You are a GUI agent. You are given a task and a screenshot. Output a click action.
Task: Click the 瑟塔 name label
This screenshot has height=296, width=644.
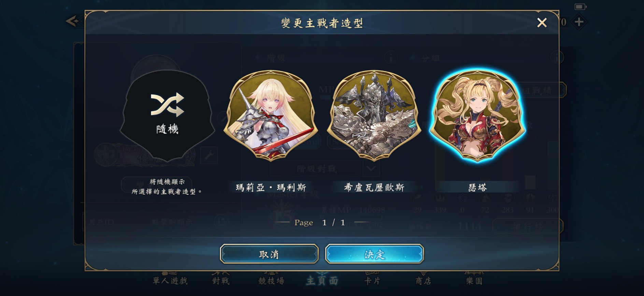point(477,187)
